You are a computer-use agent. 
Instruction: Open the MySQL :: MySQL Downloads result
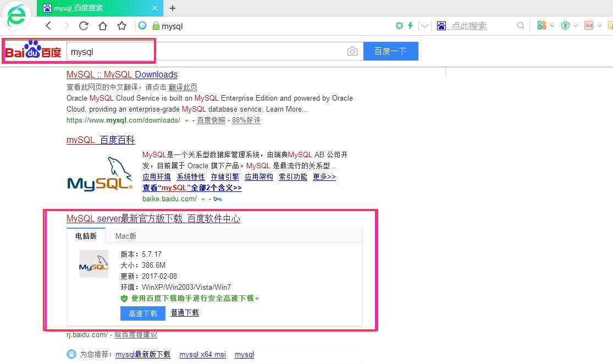tap(122, 74)
